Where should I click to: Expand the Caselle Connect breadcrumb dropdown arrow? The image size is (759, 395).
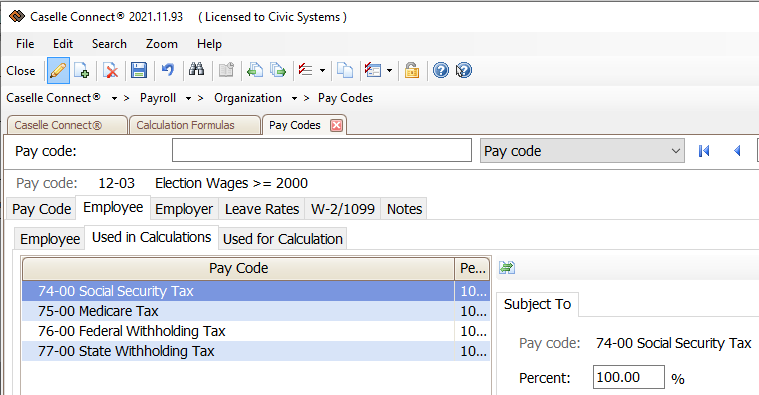point(114,98)
